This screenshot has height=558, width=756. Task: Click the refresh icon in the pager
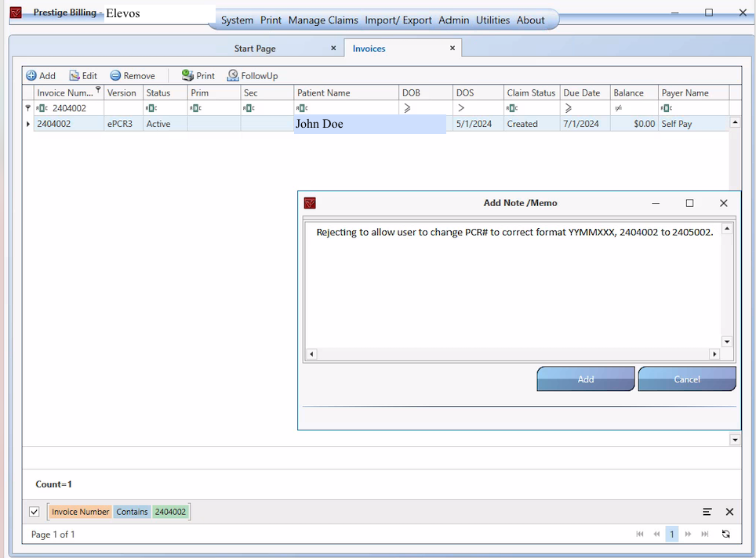tap(726, 534)
